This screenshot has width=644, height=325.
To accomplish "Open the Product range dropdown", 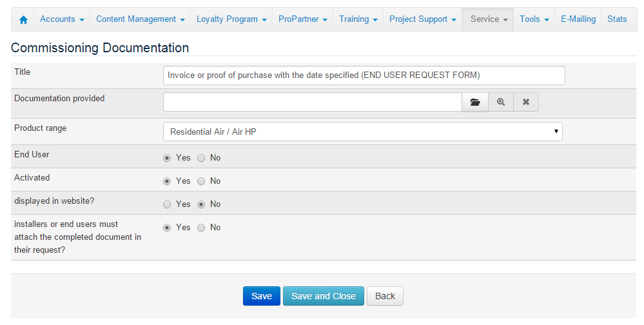I will pyautogui.click(x=362, y=132).
